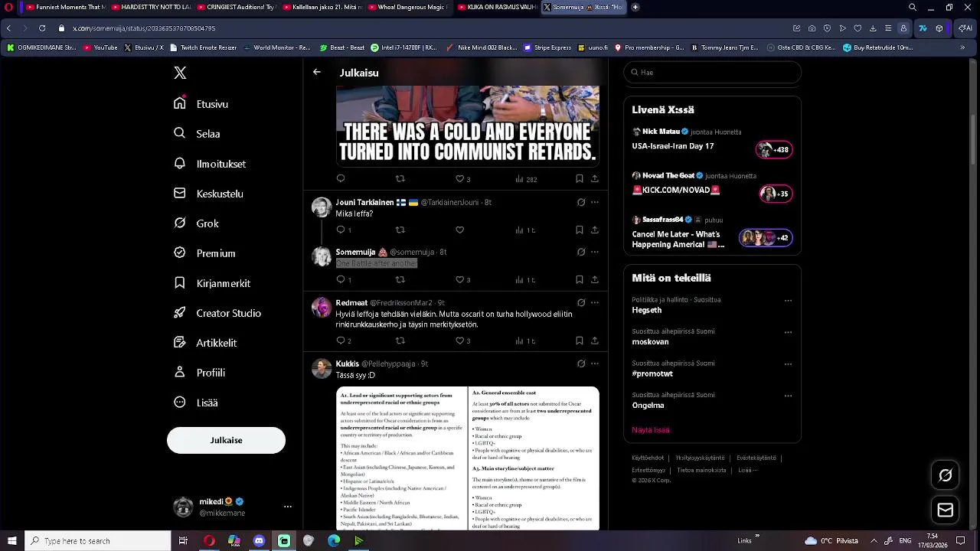Open USA-Israel-Iran Day 17 live space
980x551 pixels.
pyautogui.click(x=712, y=140)
